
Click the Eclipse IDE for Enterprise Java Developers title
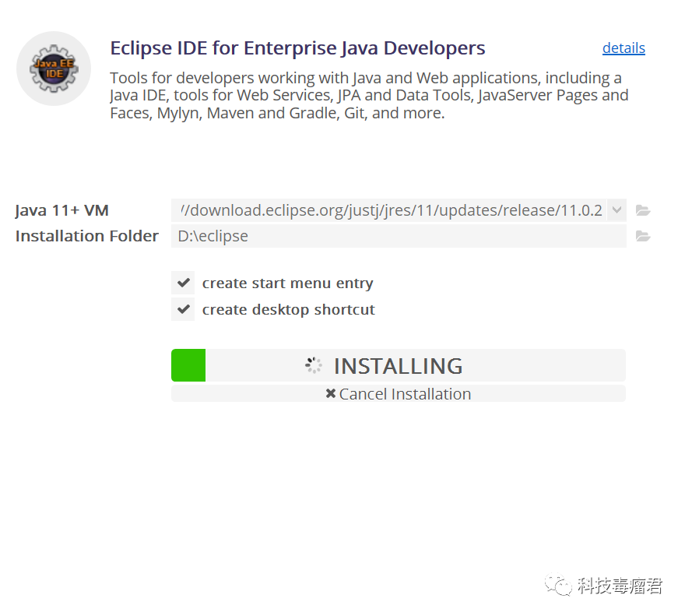click(297, 48)
